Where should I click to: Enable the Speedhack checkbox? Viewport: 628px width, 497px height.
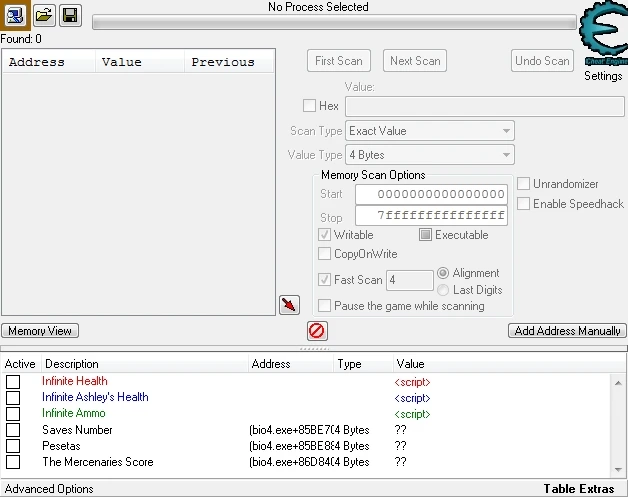(x=523, y=203)
